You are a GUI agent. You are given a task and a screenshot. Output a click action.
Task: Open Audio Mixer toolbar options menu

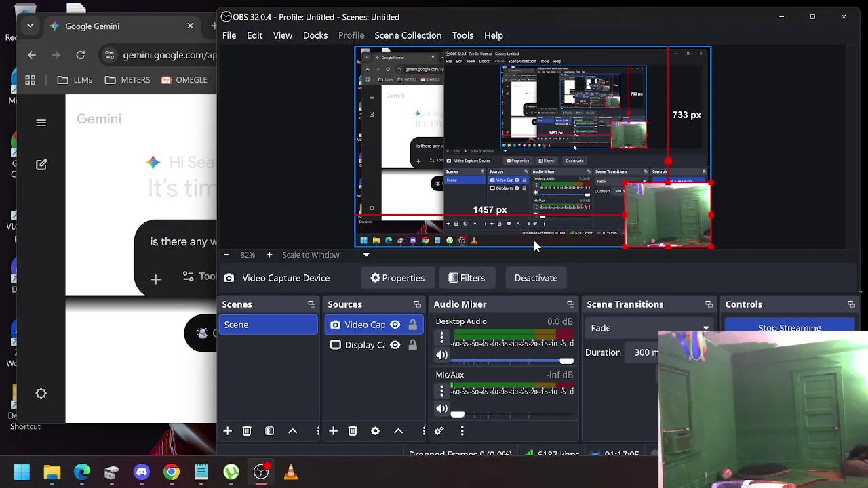coord(462,431)
